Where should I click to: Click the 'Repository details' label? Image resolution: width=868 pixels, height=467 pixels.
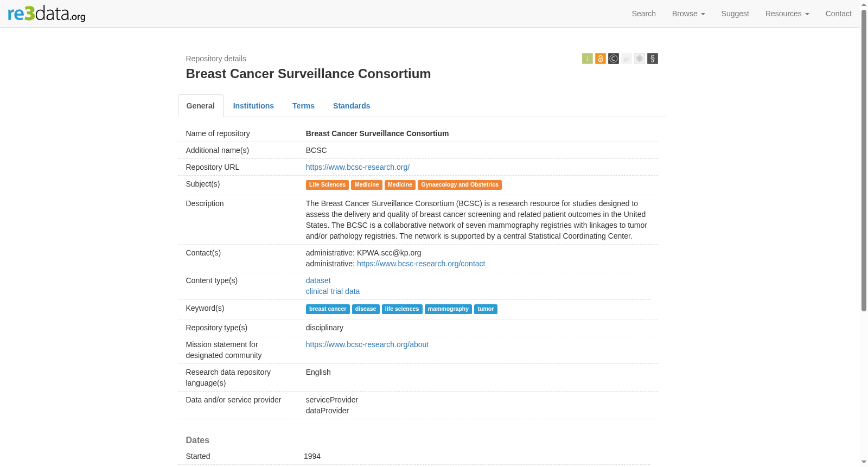[x=216, y=59]
